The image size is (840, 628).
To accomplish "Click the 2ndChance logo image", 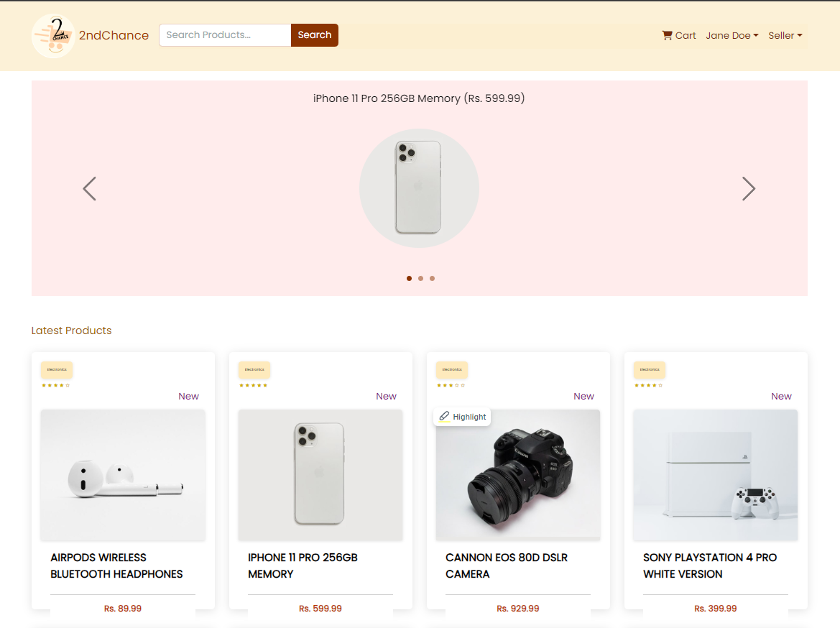I will (x=53, y=36).
